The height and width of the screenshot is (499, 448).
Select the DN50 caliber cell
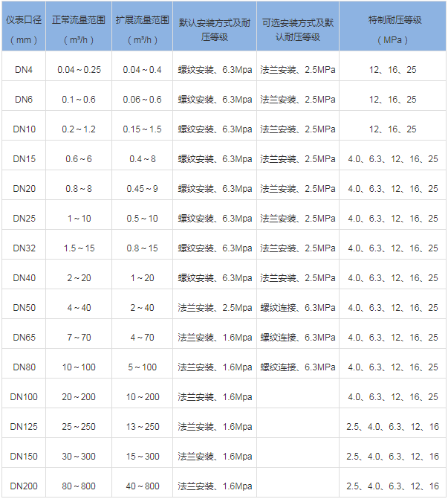[24, 308]
